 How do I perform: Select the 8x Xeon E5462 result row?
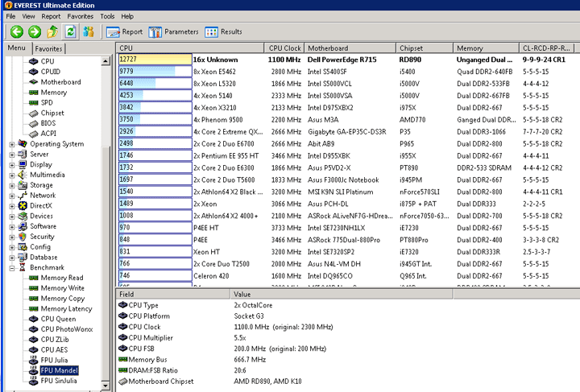tap(348, 72)
